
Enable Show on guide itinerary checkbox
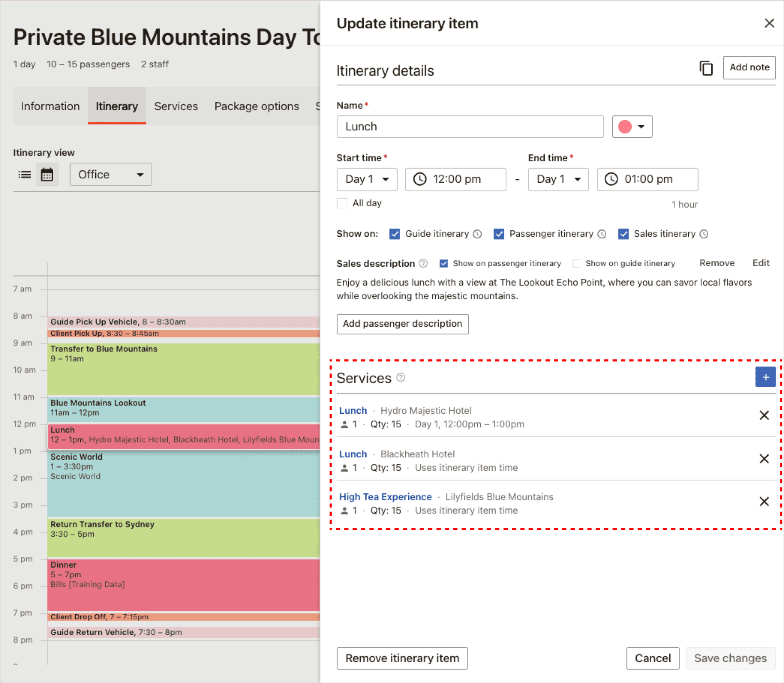576,263
